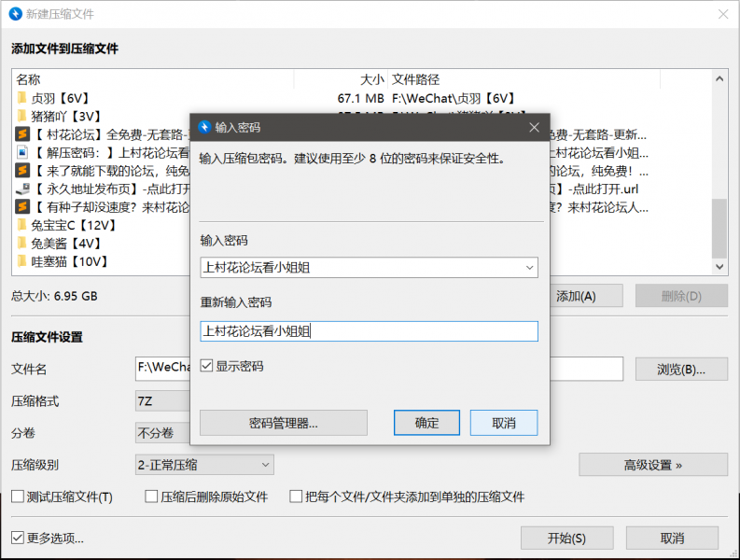The image size is (740, 560).
Task: Check 压缩后删除原始文件 option
Action: (x=152, y=497)
